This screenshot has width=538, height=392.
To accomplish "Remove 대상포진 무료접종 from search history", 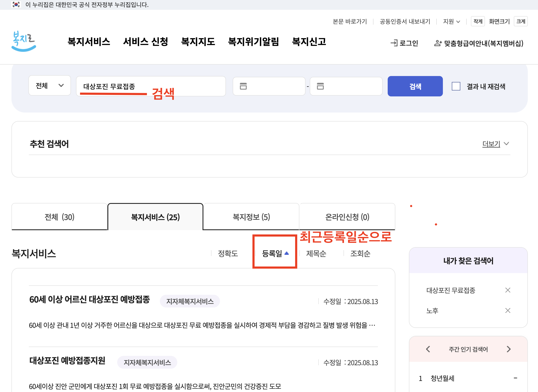I will (x=508, y=290).
